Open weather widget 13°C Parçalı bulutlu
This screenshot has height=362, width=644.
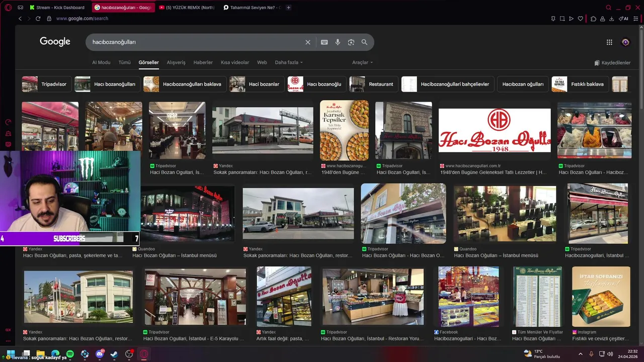(x=542, y=354)
